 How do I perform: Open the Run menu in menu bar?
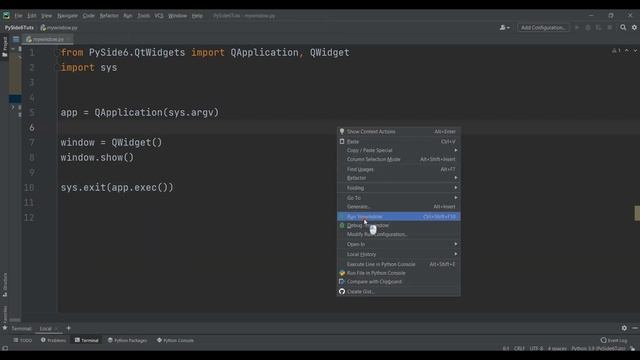pos(128,16)
